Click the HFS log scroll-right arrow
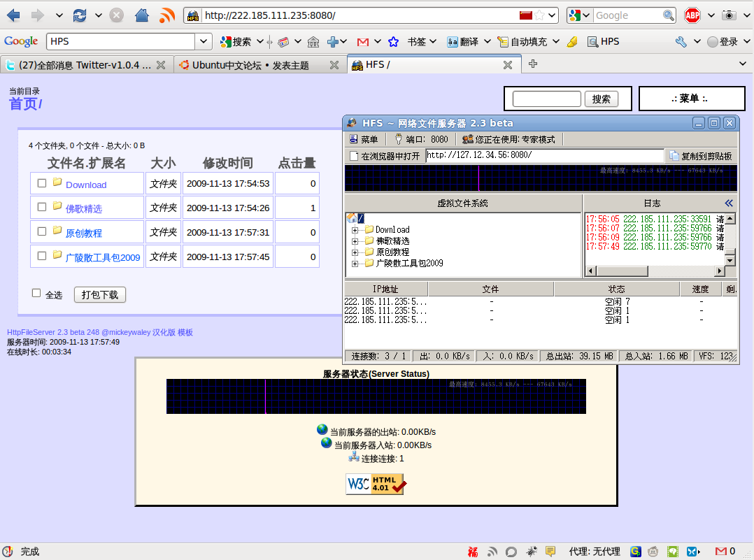Screen dimensions: 754x560 719,271
